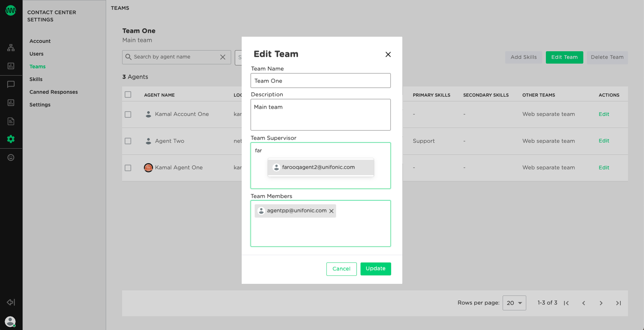Viewport: 644px width, 330px height.
Task: Click the Delete Team button
Action: 607,57
